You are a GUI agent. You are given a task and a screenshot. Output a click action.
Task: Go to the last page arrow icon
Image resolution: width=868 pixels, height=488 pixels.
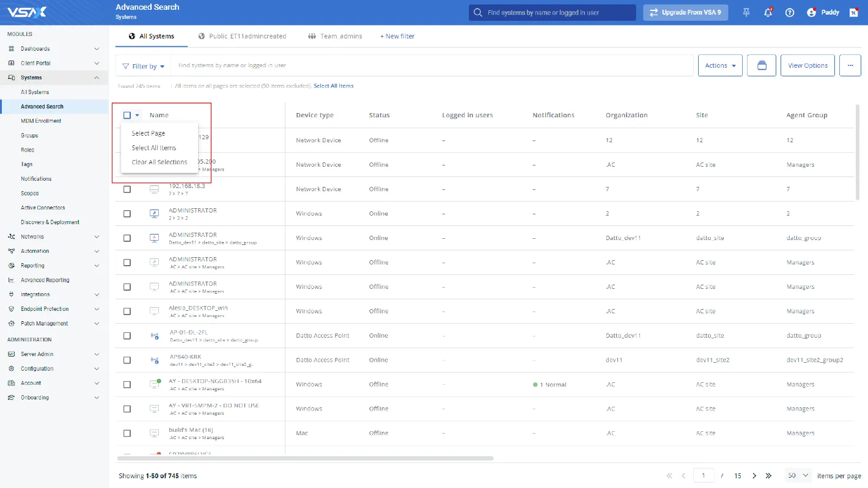click(x=769, y=475)
